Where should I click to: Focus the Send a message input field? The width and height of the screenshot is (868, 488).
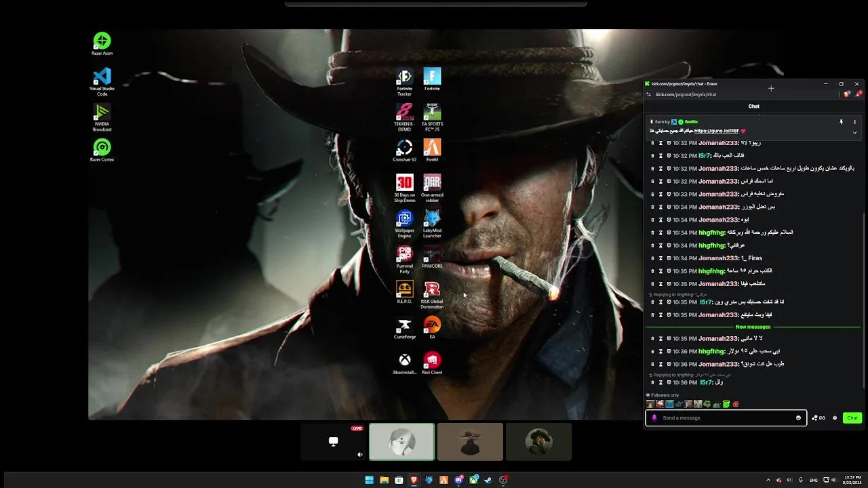(726, 418)
